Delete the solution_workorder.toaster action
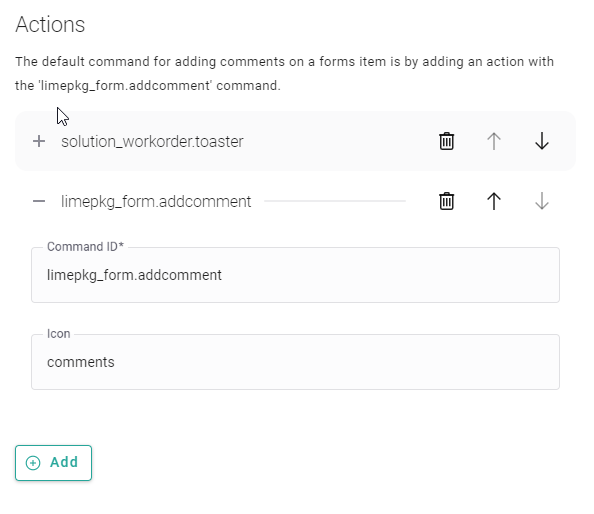The image size is (594, 514). [446, 141]
